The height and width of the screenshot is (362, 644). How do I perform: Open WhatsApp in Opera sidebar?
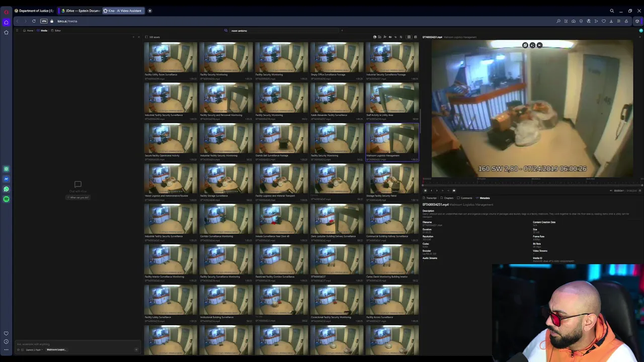tap(6, 189)
